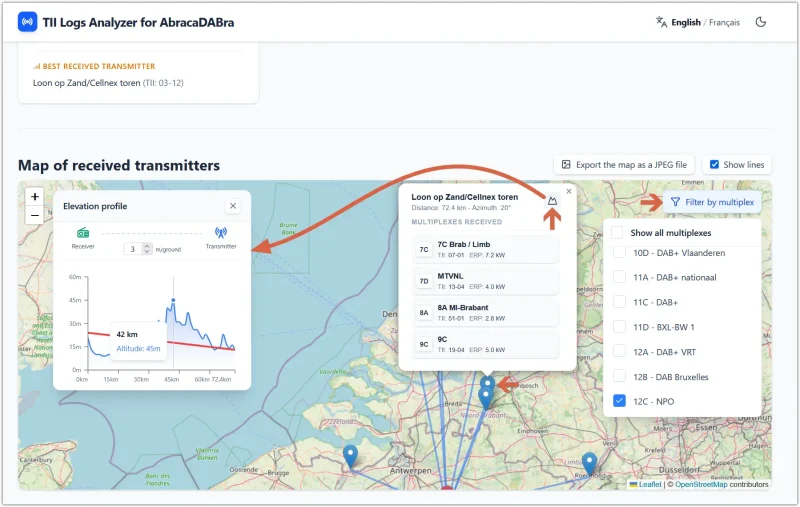The height and width of the screenshot is (507, 800).
Task: Click the language translate icon
Action: (661, 22)
